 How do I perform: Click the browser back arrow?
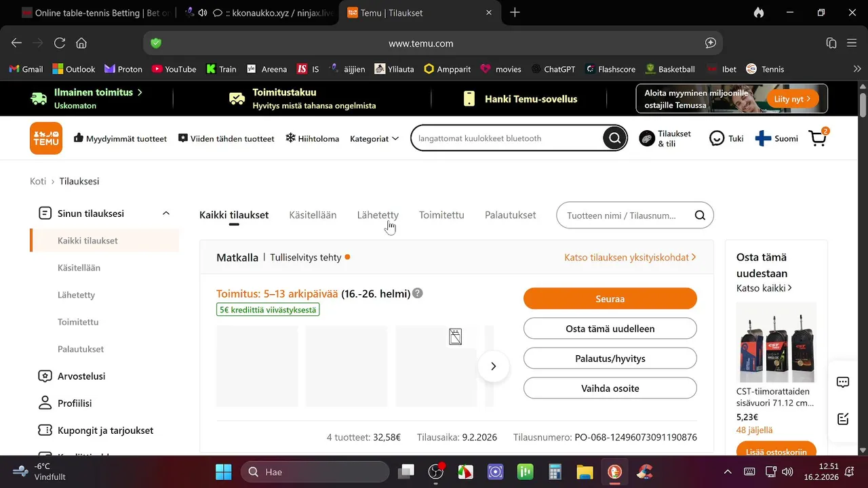[17, 43]
